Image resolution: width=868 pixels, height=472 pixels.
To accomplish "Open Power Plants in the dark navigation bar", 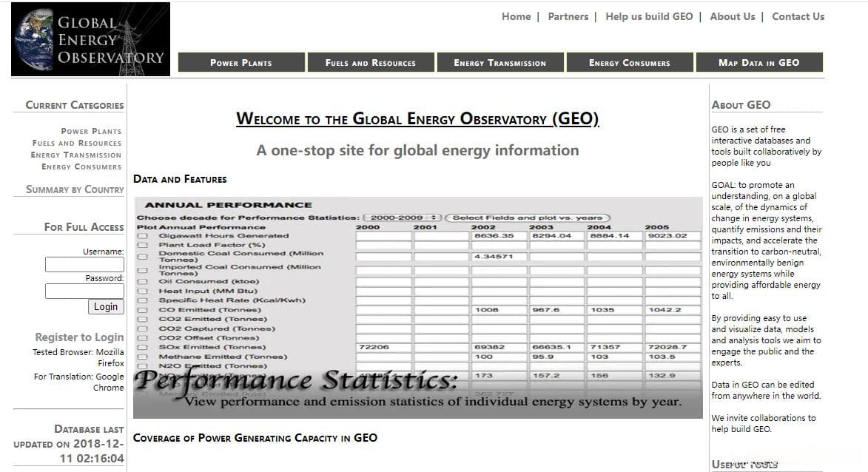I will [241, 63].
